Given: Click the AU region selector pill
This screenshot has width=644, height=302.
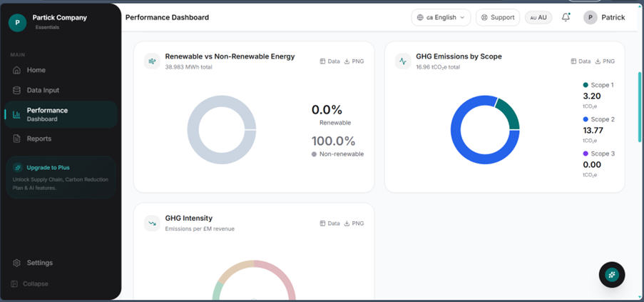Looking at the screenshot, I should pos(538,18).
